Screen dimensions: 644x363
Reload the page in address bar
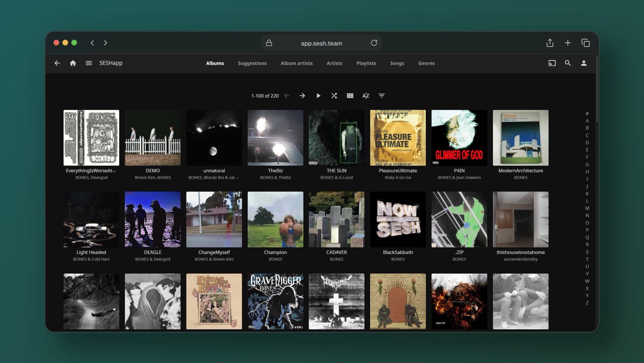tap(374, 43)
